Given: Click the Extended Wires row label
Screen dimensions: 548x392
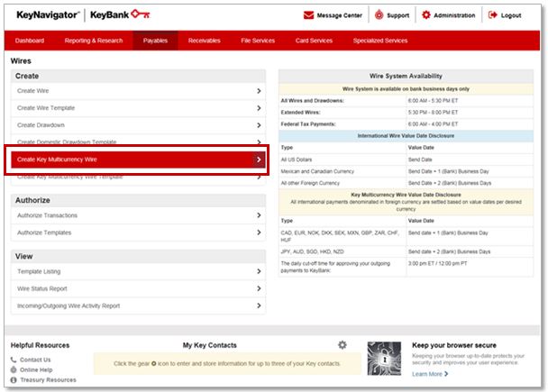Looking at the screenshot, I should click(300, 112).
